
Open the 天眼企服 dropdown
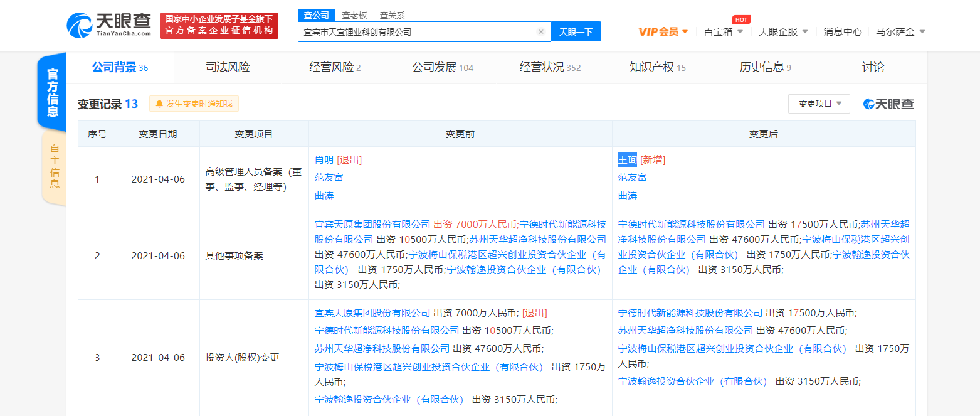click(x=783, y=31)
